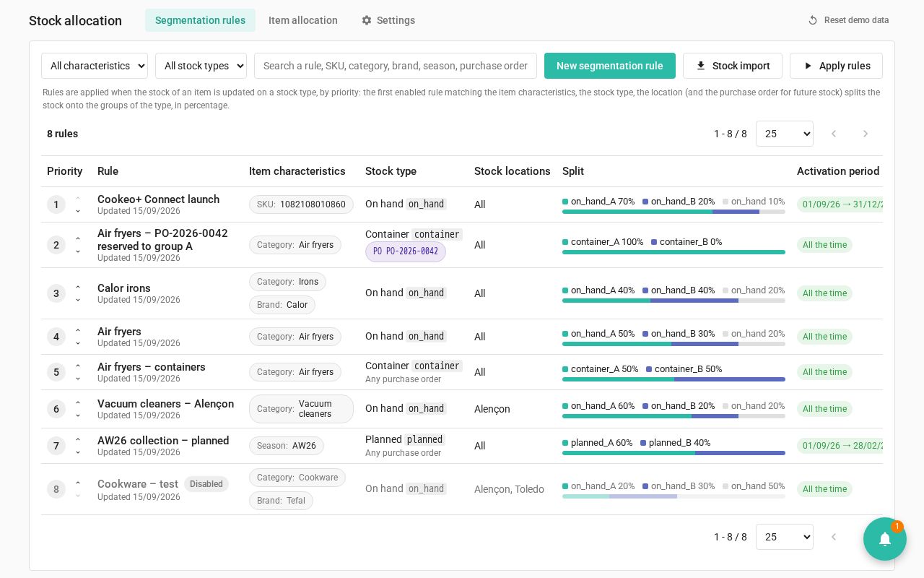Move Calor irons rule up
Viewport: 924px width, 578px height.
pyautogui.click(x=78, y=288)
